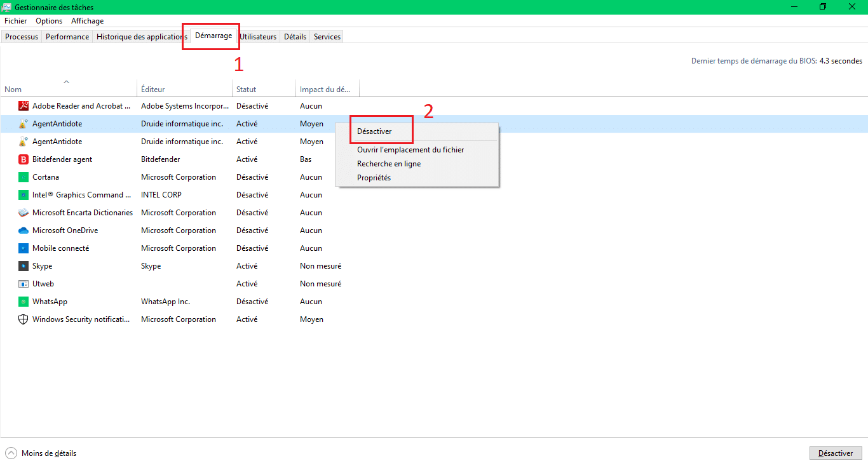This screenshot has width=868, height=468.
Task: Click the Task Manager title bar icon
Action: 6,6
